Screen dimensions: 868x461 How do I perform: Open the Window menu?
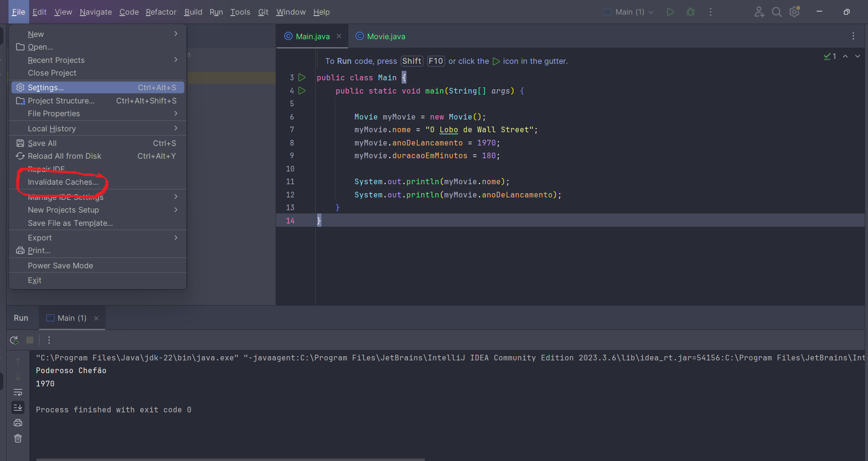click(291, 12)
